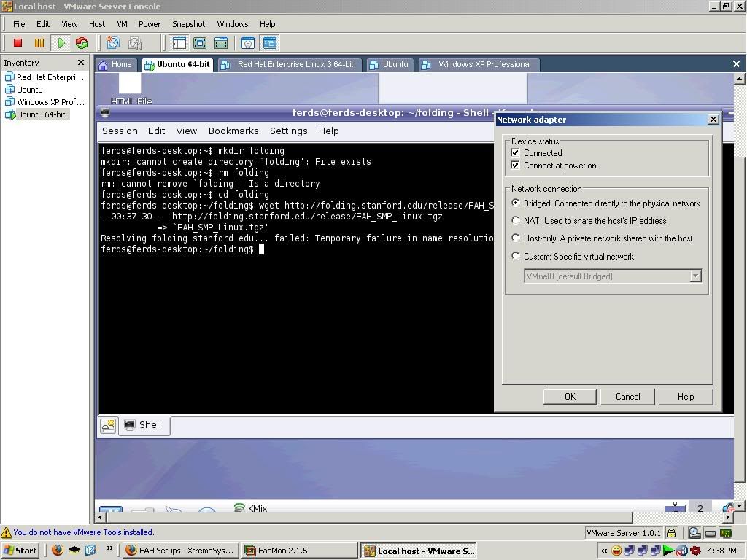Click the Take Snapshot toolbar icon

tap(113, 43)
